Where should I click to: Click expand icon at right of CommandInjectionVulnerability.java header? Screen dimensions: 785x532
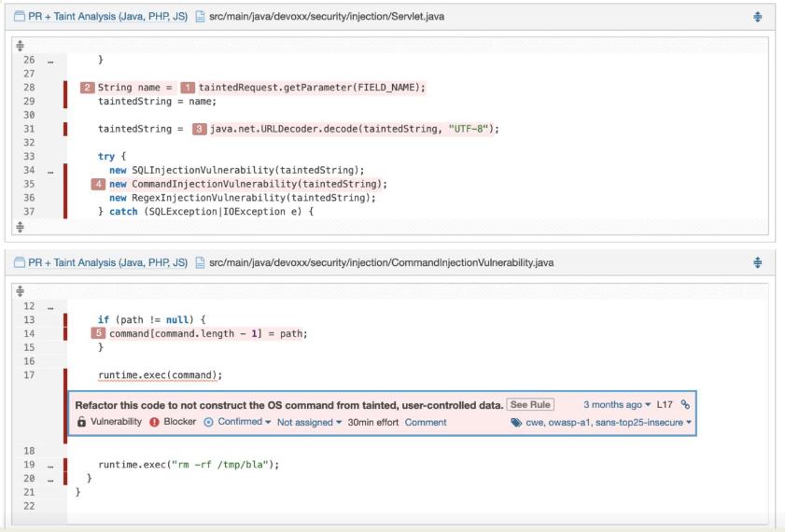[x=757, y=263]
